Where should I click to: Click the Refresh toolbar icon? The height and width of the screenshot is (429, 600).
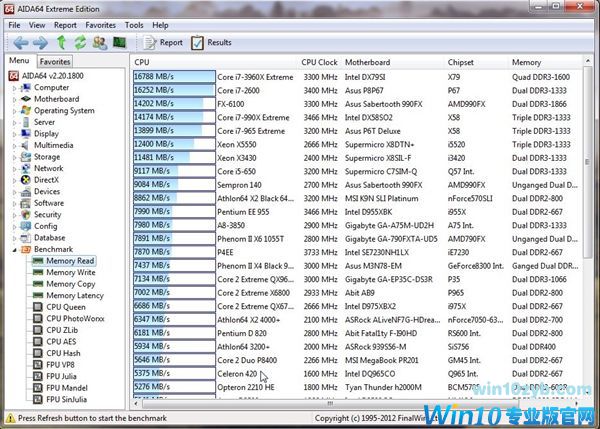point(81,43)
